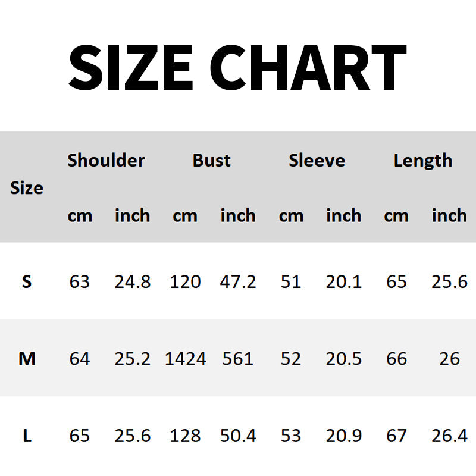The image size is (476, 476).
Task: Click the 50.4 bust value for L
Action: tap(238, 436)
